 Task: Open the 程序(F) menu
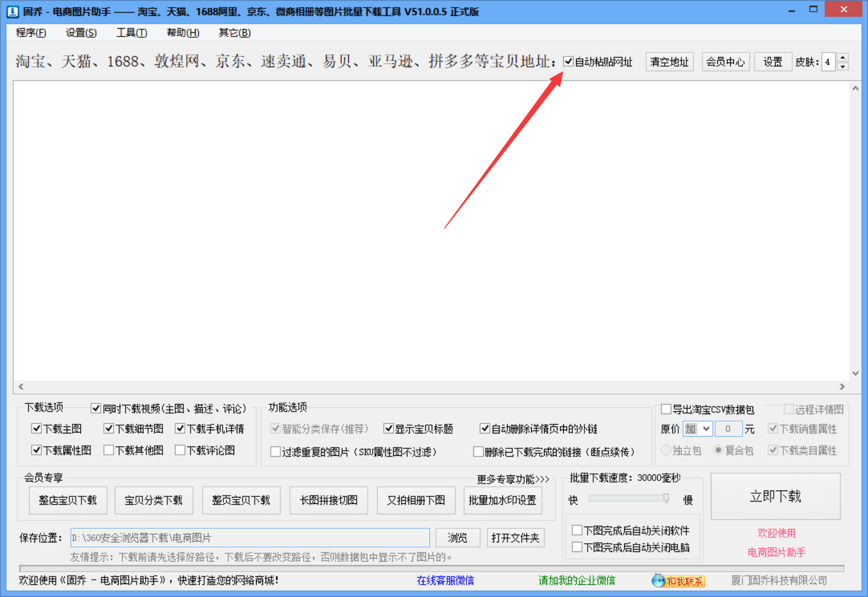31,33
